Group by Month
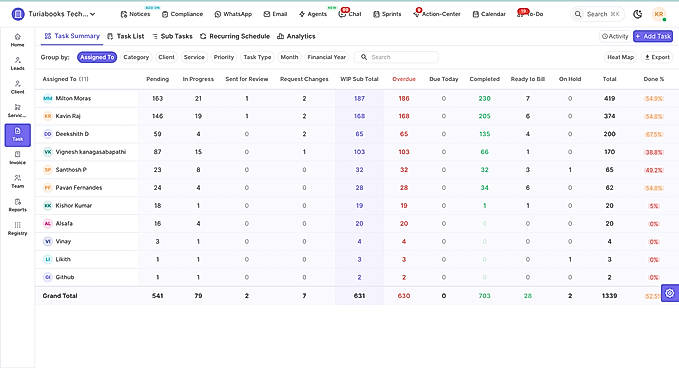The width and height of the screenshot is (679, 368). click(x=289, y=57)
